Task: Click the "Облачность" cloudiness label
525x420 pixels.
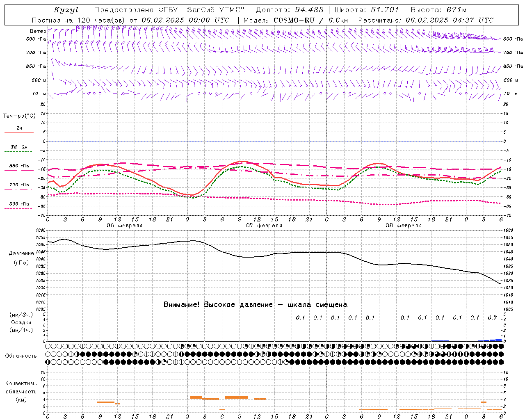Action: (x=21, y=356)
